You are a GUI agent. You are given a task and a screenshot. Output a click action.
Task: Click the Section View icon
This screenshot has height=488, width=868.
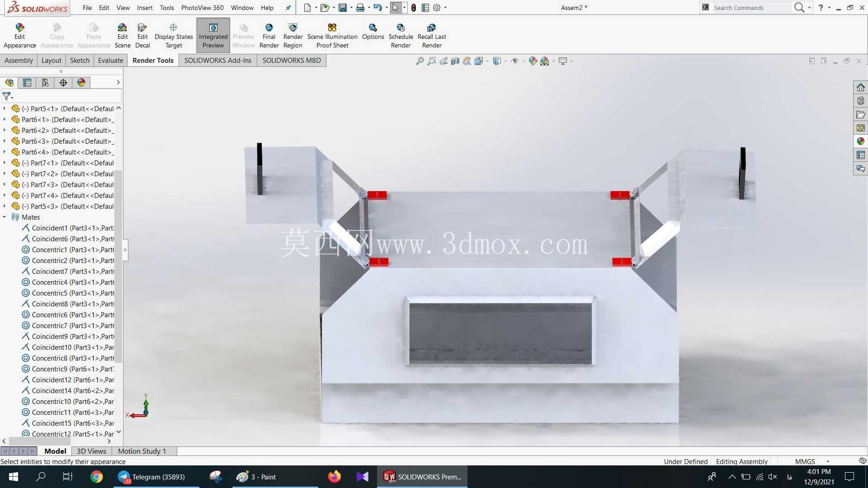455,61
